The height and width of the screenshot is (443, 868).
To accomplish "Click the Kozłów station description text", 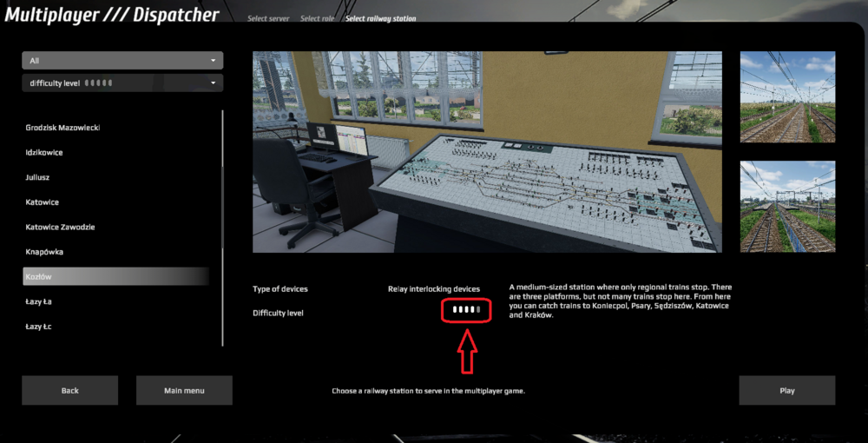I will point(620,301).
